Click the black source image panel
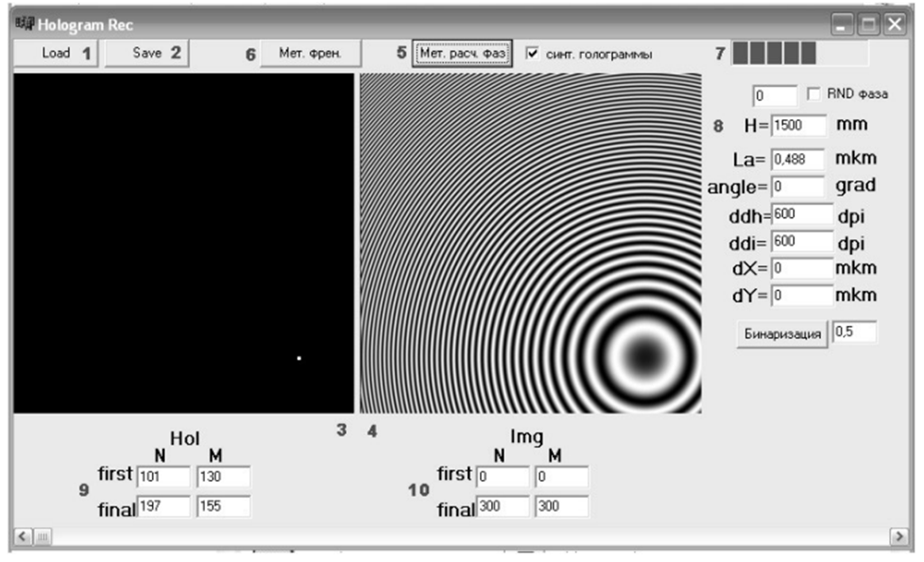The image size is (924, 562). [x=184, y=243]
